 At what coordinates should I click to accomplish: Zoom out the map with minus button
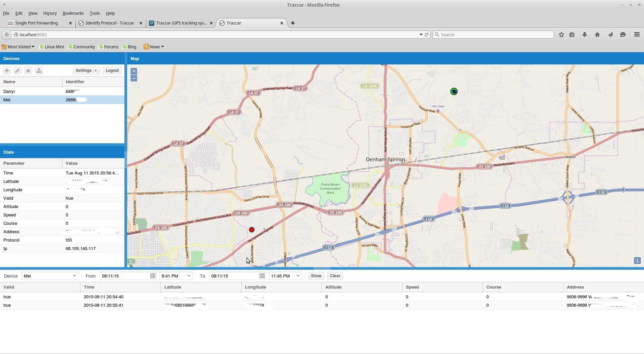(x=134, y=79)
